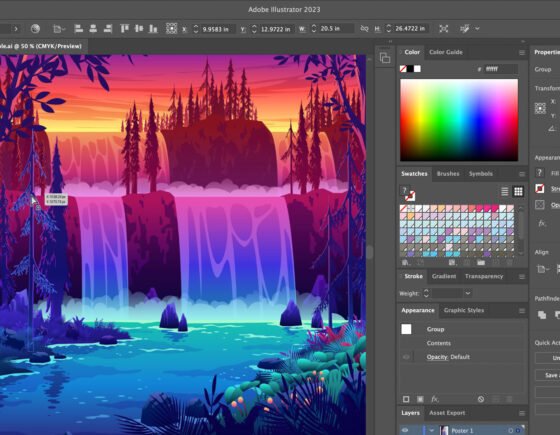Click Horizontal Align Center icon
Screen dimensions: 560x435
[x=93, y=29]
